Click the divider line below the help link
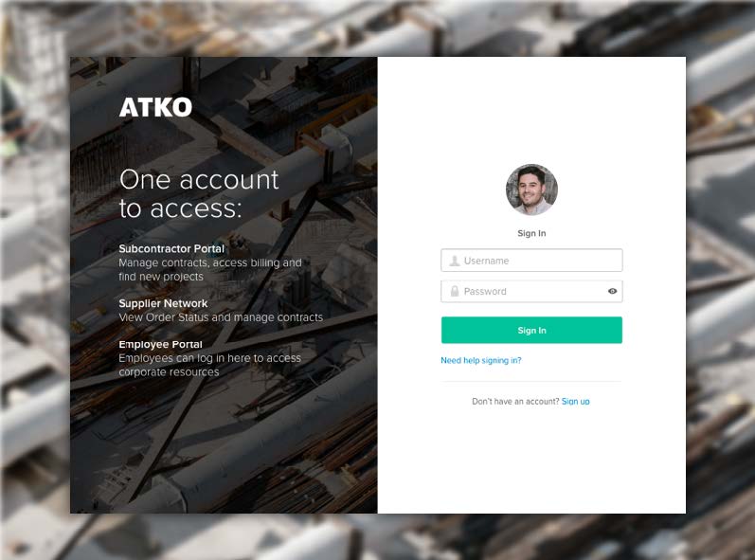Screen dimensions: 755x560 [531, 381]
